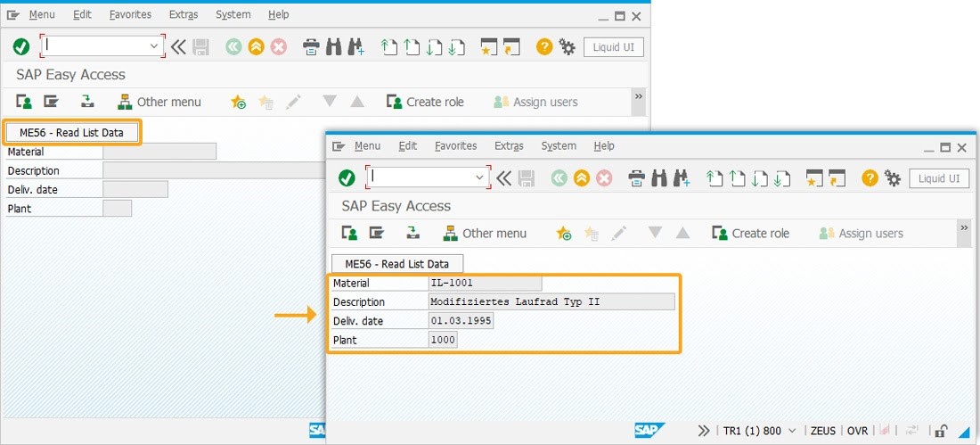
Task: Open Customize Layout gear in front window
Action: (x=893, y=178)
